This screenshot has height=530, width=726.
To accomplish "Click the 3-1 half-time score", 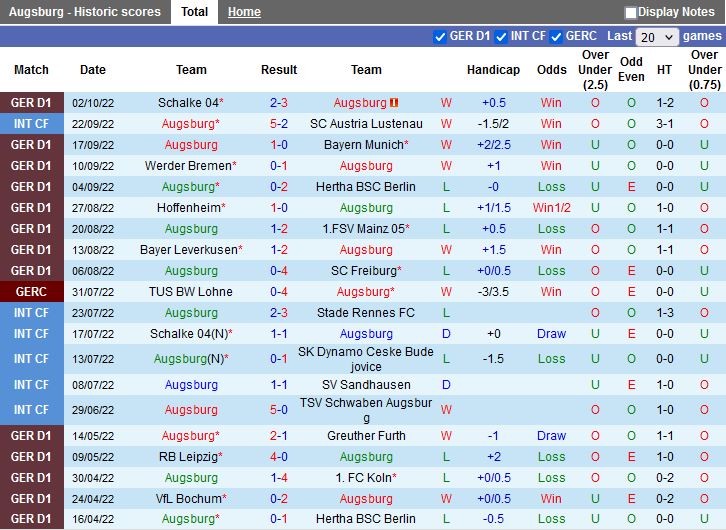I will [x=664, y=124].
